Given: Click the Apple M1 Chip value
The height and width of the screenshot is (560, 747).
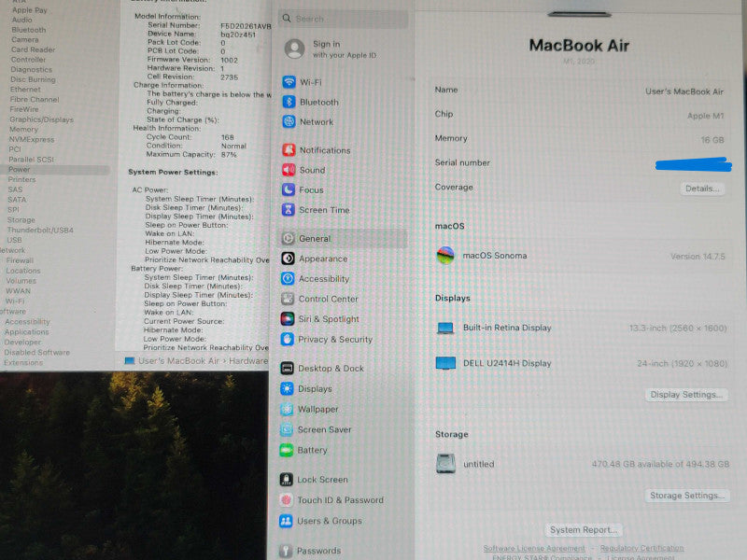Looking at the screenshot, I should pyautogui.click(x=706, y=116).
